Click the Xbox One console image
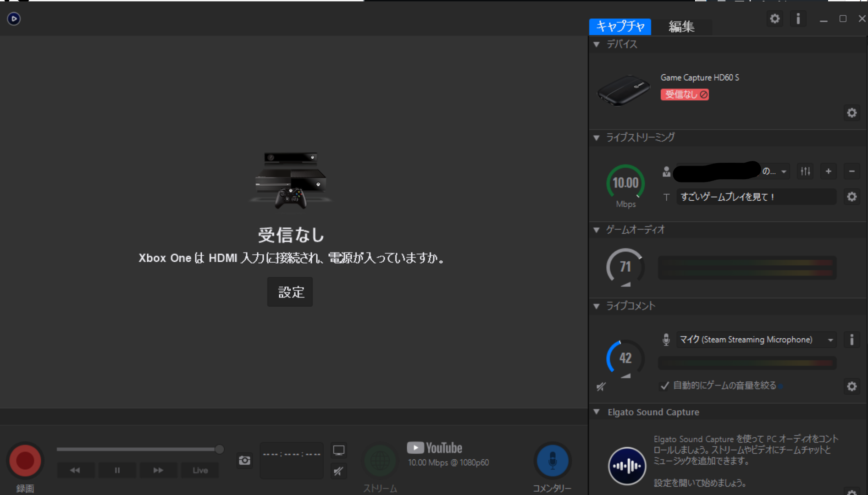The height and width of the screenshot is (495, 868). point(291,181)
